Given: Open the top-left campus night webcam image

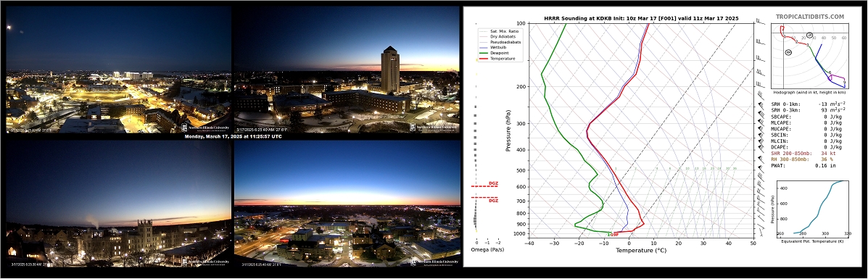Looking at the screenshot, I should coord(118,70).
